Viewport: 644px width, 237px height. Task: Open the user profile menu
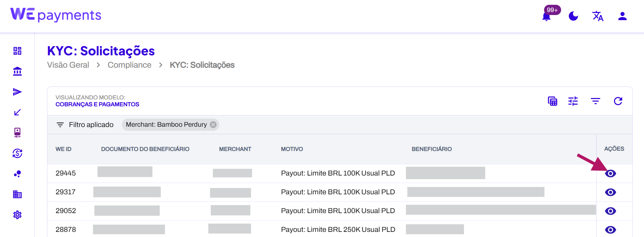coord(622,16)
